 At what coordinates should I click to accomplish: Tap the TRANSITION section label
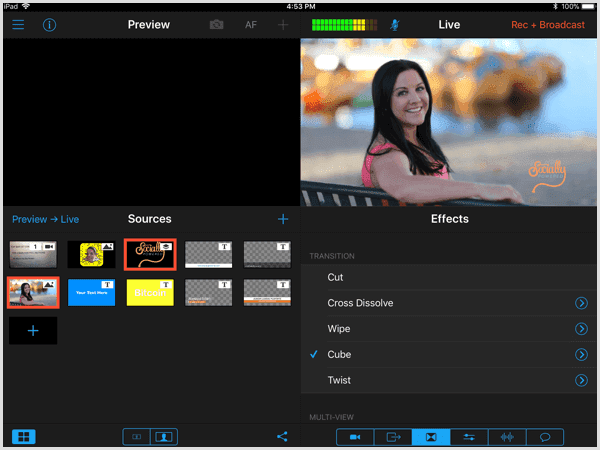click(332, 256)
